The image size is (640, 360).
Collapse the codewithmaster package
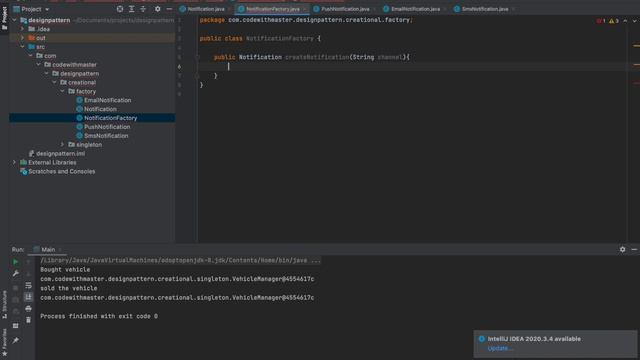[38, 64]
